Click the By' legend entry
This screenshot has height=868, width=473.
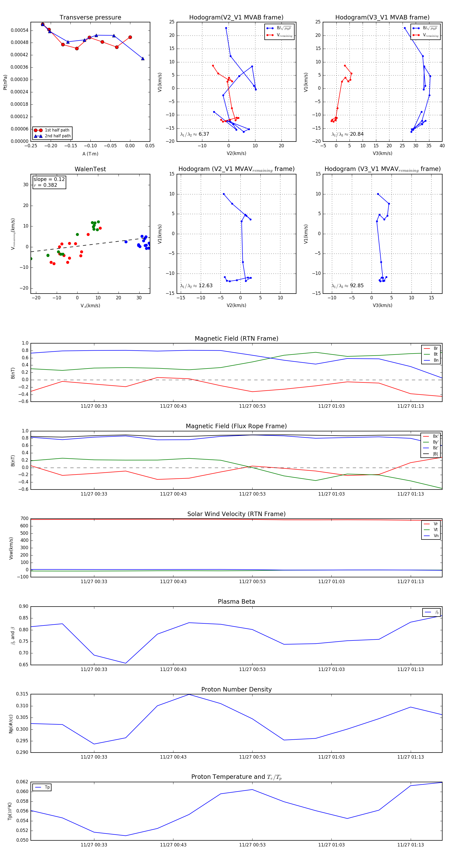(431, 442)
